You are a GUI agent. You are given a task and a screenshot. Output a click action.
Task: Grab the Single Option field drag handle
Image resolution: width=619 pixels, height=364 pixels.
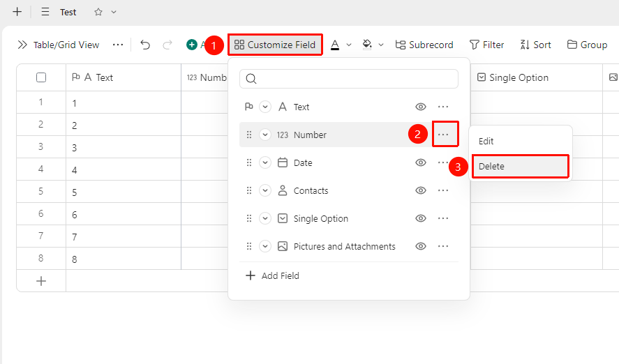pos(248,218)
